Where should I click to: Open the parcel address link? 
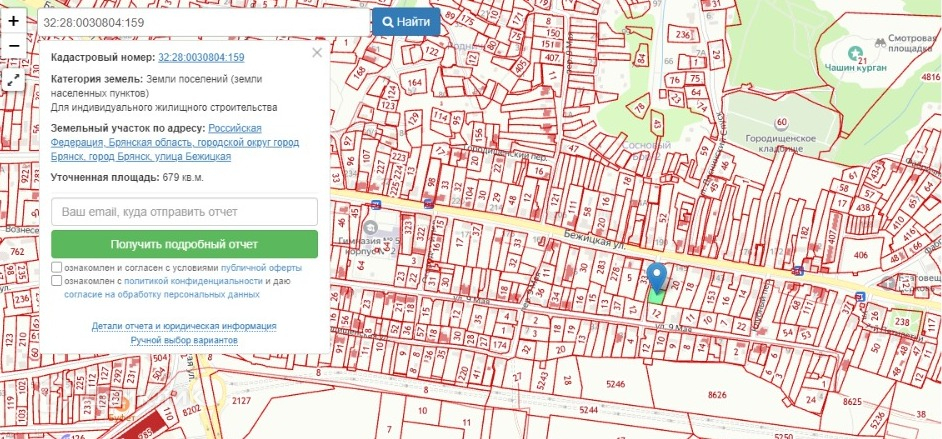(x=175, y=142)
